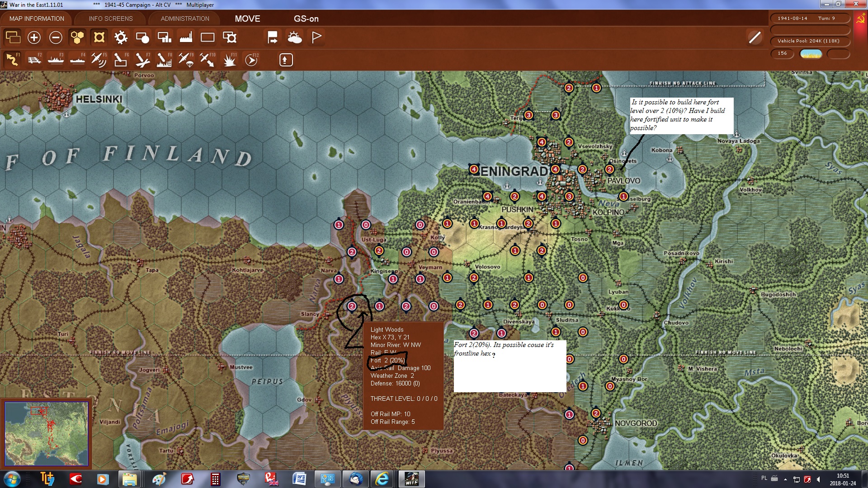Image resolution: width=868 pixels, height=488 pixels.
Task: Open Paint from the taskbar
Action: coord(159,479)
